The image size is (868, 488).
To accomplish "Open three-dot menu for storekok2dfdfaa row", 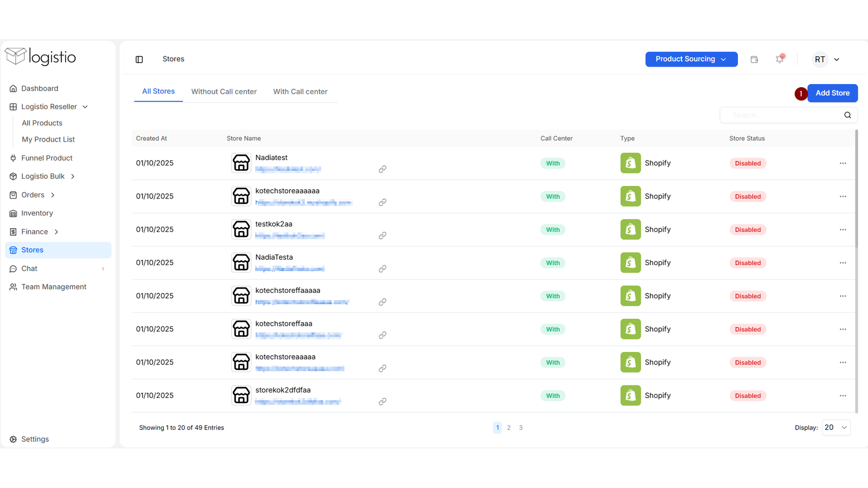I will 843,395.
